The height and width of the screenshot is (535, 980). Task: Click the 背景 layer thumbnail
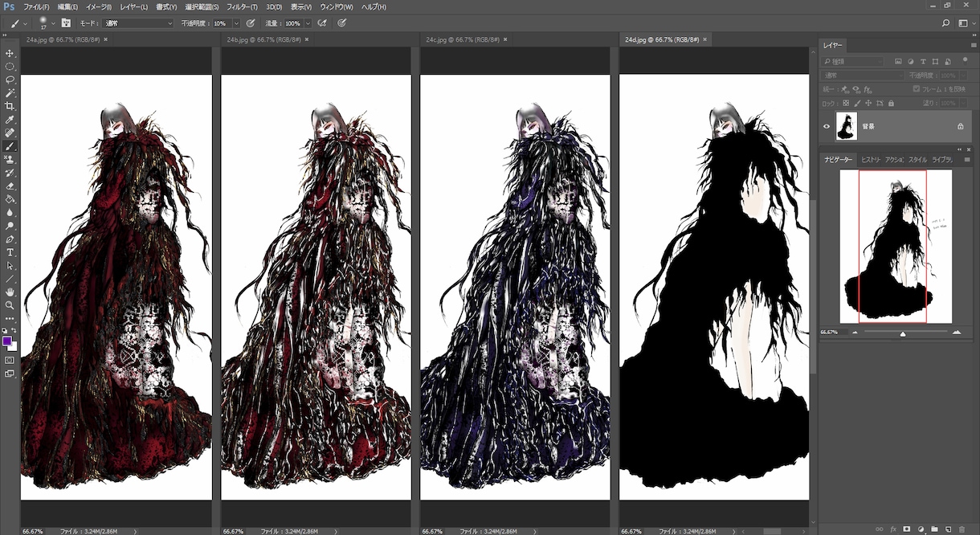[847, 126]
